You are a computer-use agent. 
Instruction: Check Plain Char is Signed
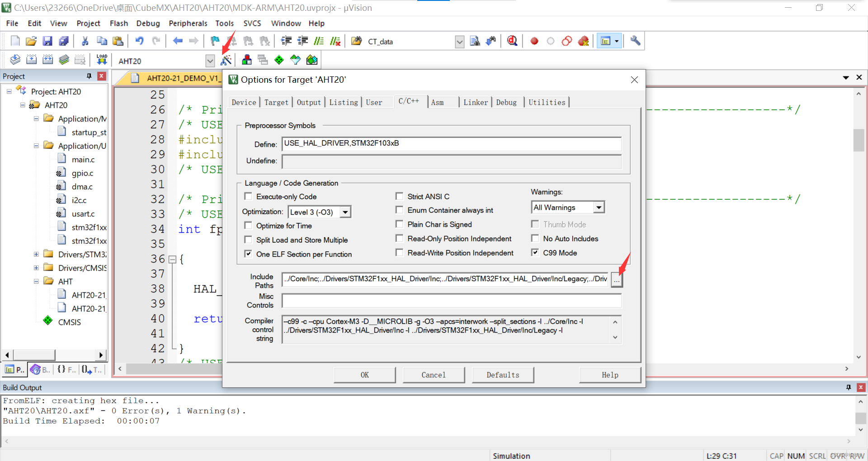pos(399,224)
